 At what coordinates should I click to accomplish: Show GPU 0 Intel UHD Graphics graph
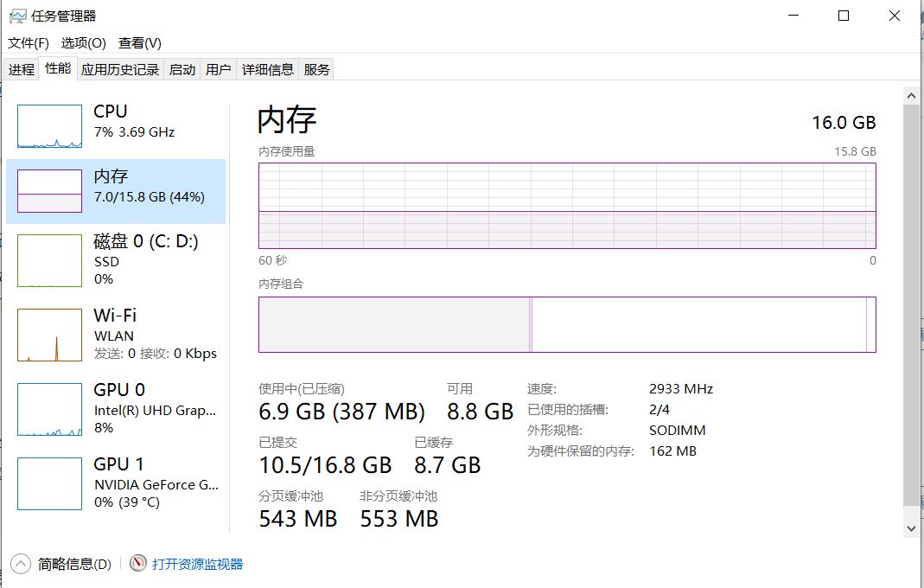tap(49, 409)
